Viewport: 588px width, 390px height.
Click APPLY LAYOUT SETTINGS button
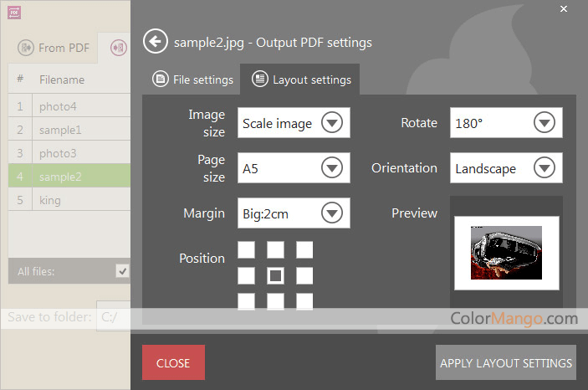tap(506, 362)
